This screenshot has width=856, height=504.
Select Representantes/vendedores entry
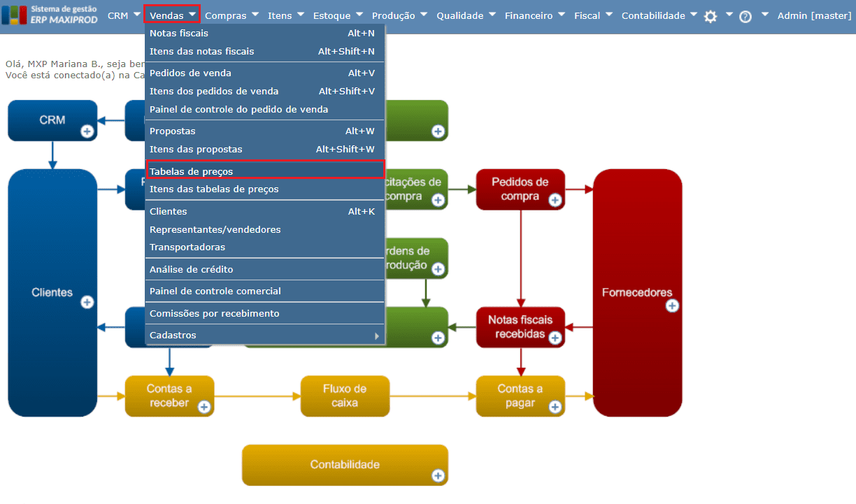coord(265,229)
